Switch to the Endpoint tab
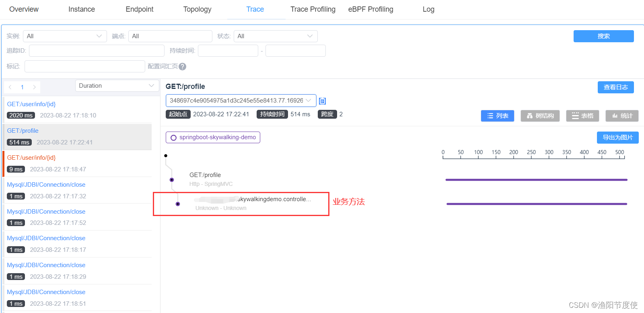 click(x=140, y=9)
